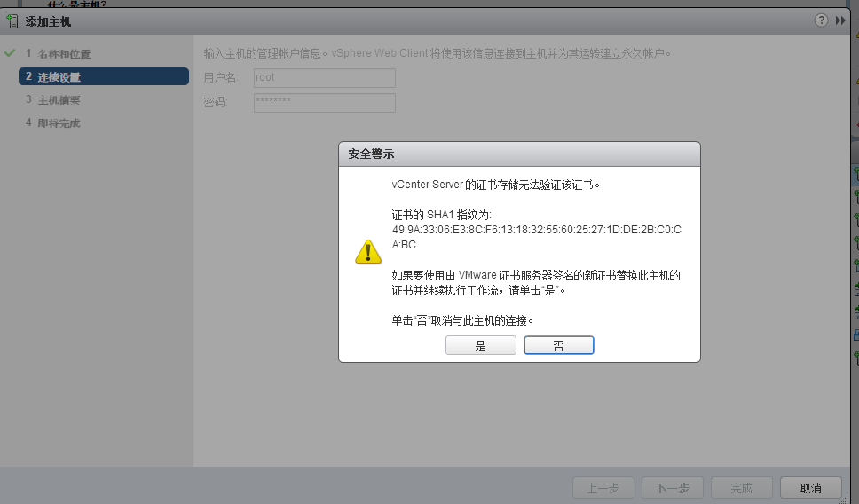Open the help question mark icon
This screenshot has height=504, width=859.
coord(821,20)
